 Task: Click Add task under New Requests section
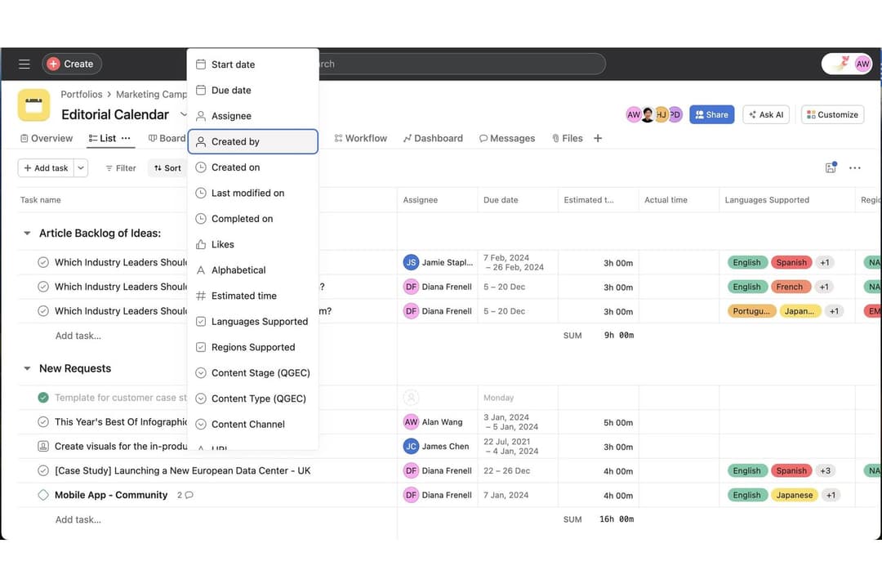coord(78,520)
